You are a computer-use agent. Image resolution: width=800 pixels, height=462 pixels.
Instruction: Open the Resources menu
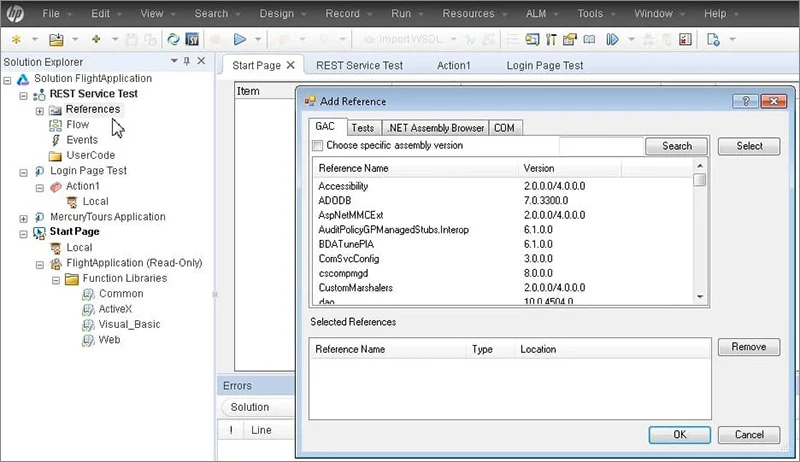(x=468, y=14)
